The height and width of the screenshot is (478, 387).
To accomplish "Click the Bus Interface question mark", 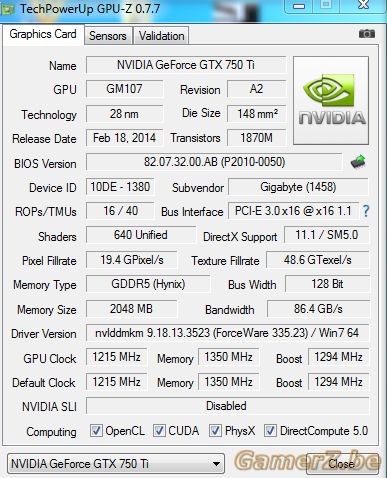I will (366, 211).
